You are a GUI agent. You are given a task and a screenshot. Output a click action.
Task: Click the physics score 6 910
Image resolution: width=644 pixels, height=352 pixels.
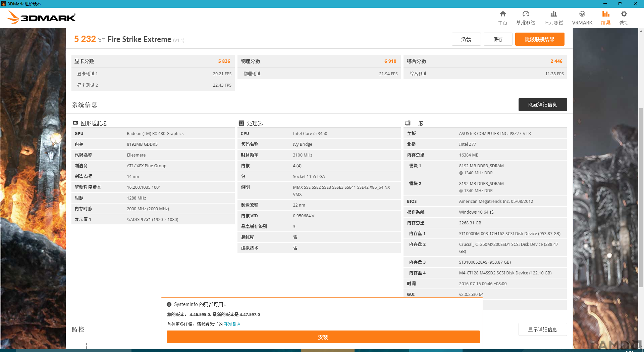(x=390, y=61)
